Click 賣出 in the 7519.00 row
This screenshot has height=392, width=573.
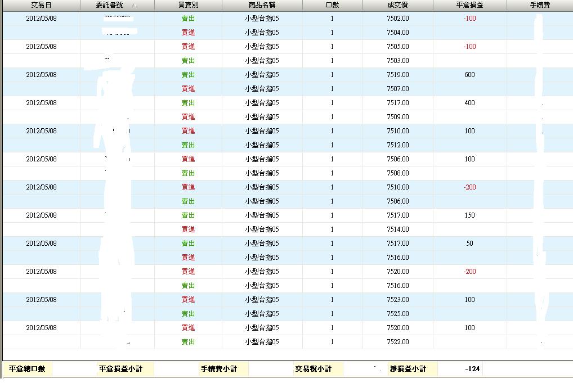tap(188, 74)
